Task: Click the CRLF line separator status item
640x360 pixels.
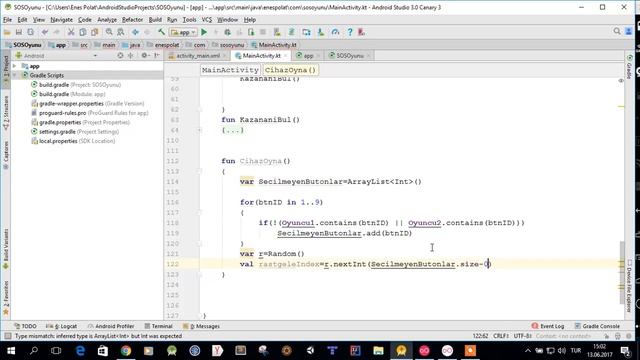Action: [x=500, y=336]
